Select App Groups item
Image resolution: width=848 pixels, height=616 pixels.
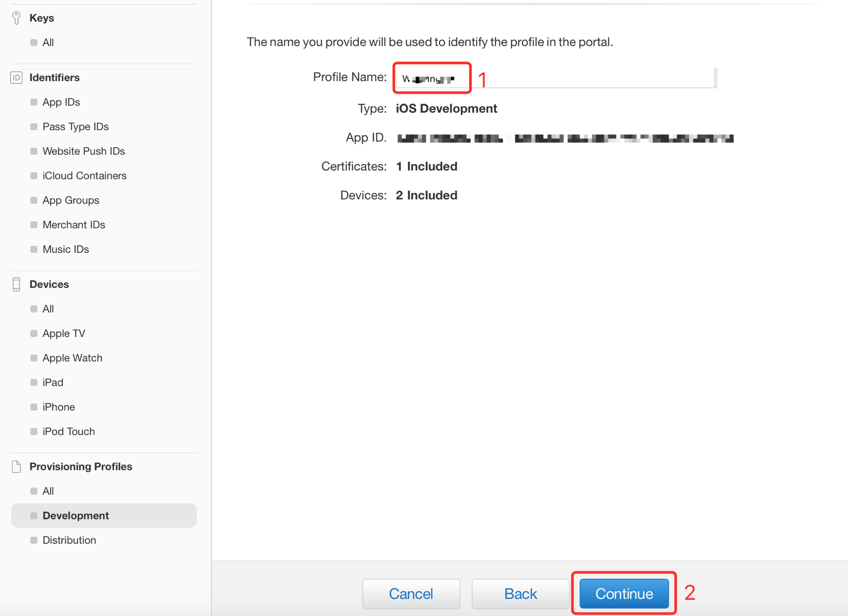[71, 200]
